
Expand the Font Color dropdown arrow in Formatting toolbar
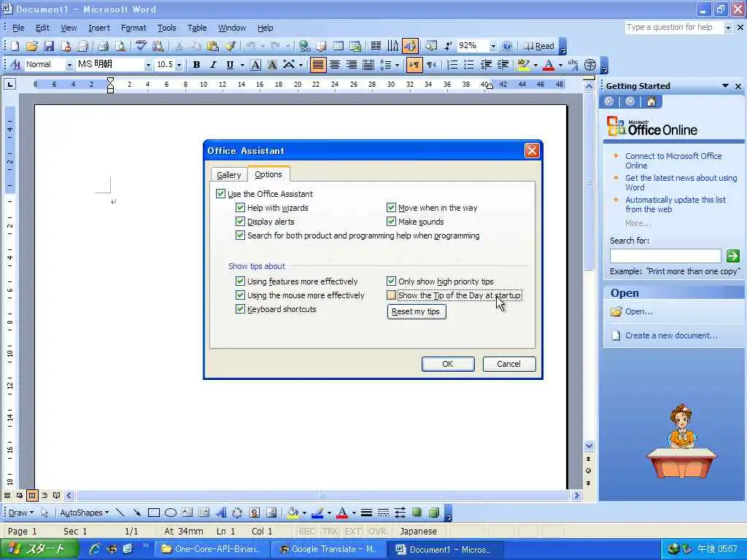point(560,65)
